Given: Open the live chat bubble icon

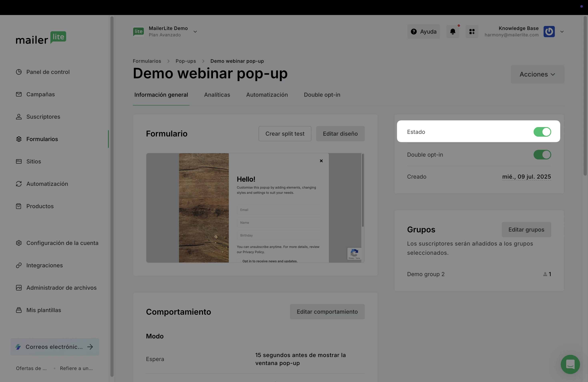Looking at the screenshot, I should click(x=570, y=364).
